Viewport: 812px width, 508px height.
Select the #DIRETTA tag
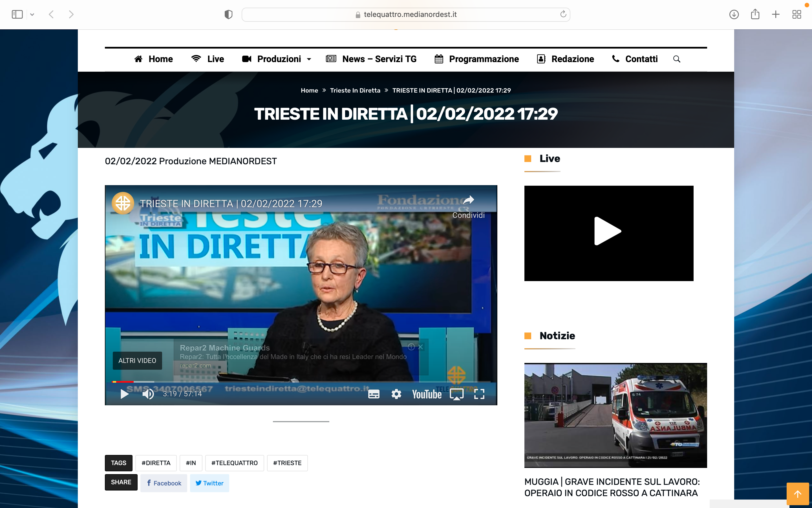tap(156, 463)
